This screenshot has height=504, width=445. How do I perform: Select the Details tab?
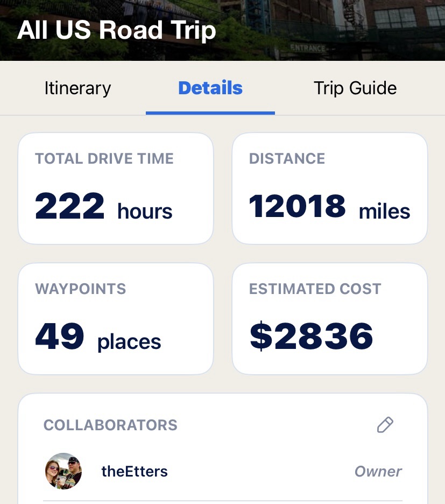click(x=210, y=88)
